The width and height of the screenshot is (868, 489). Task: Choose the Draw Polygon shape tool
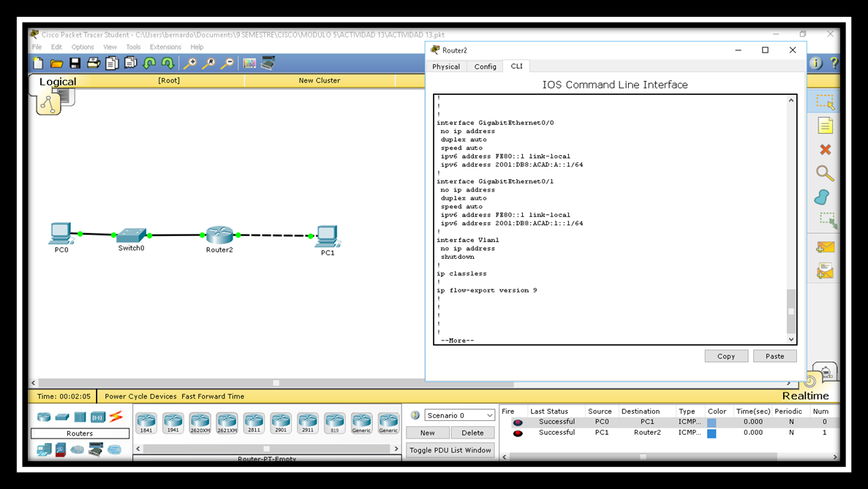[x=822, y=197]
